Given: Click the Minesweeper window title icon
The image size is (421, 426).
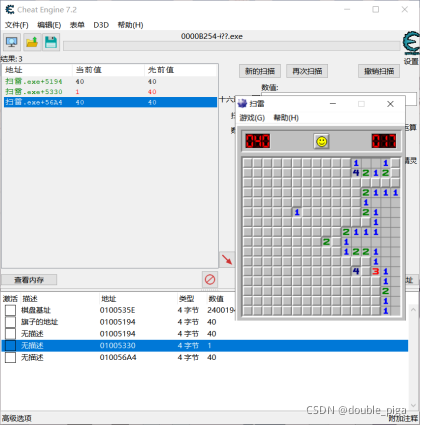Looking at the screenshot, I should [242, 104].
